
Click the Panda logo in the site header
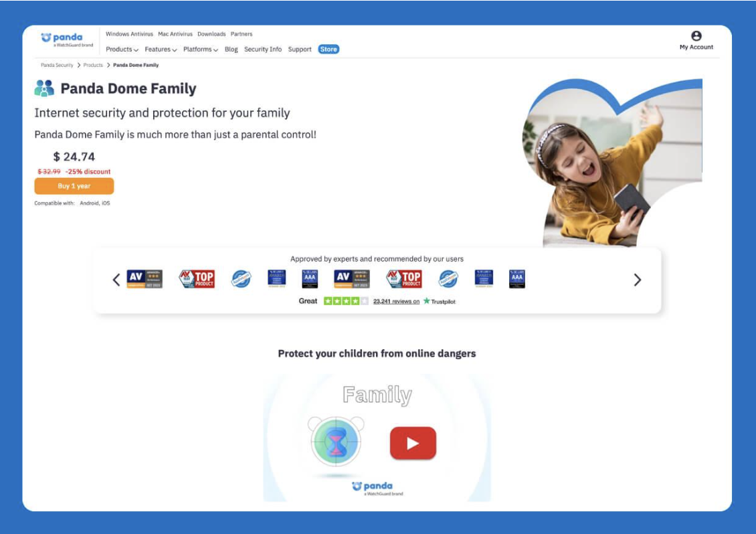(x=67, y=39)
